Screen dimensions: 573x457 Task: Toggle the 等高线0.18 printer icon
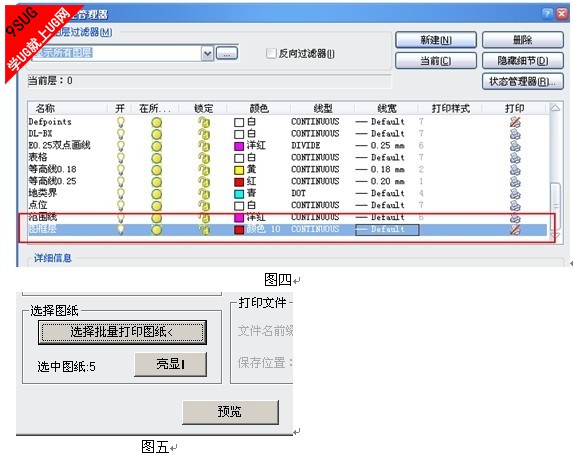(515, 170)
